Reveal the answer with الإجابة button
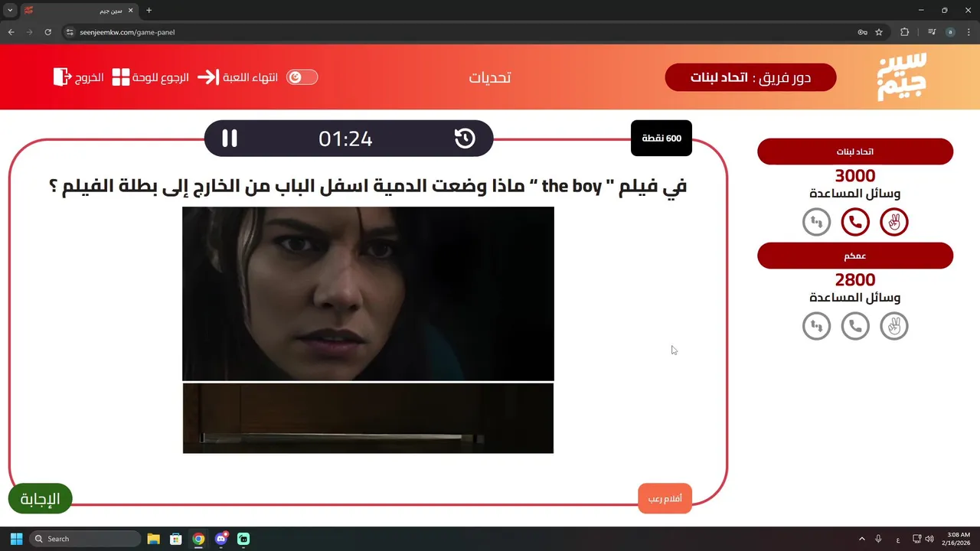Viewport: 980px width, 551px height. pos(40,499)
